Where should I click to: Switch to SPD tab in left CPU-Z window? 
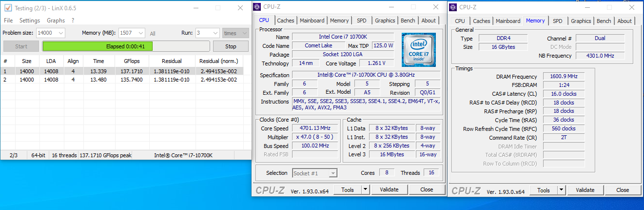pos(361,21)
